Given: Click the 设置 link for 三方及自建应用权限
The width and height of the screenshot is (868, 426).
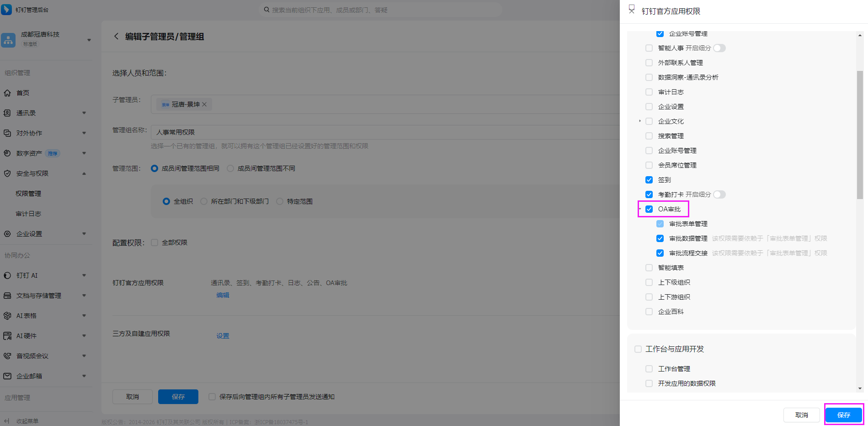Looking at the screenshot, I should pos(223,336).
